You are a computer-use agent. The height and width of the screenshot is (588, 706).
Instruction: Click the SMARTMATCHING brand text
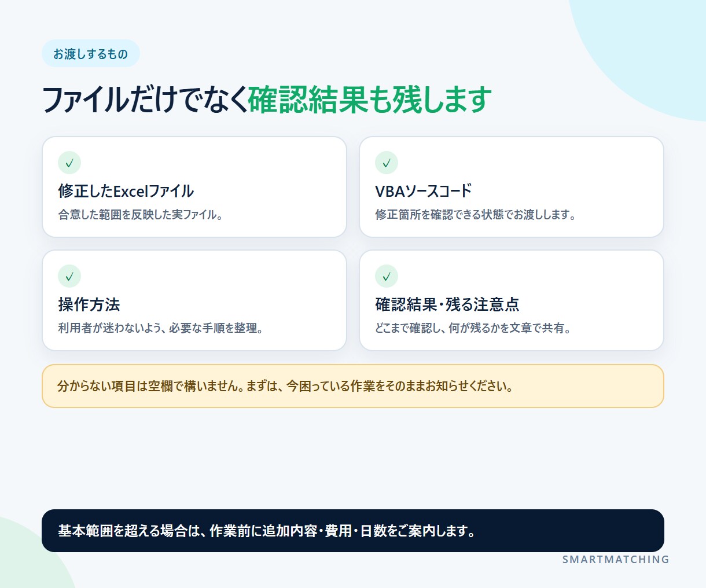point(616,560)
